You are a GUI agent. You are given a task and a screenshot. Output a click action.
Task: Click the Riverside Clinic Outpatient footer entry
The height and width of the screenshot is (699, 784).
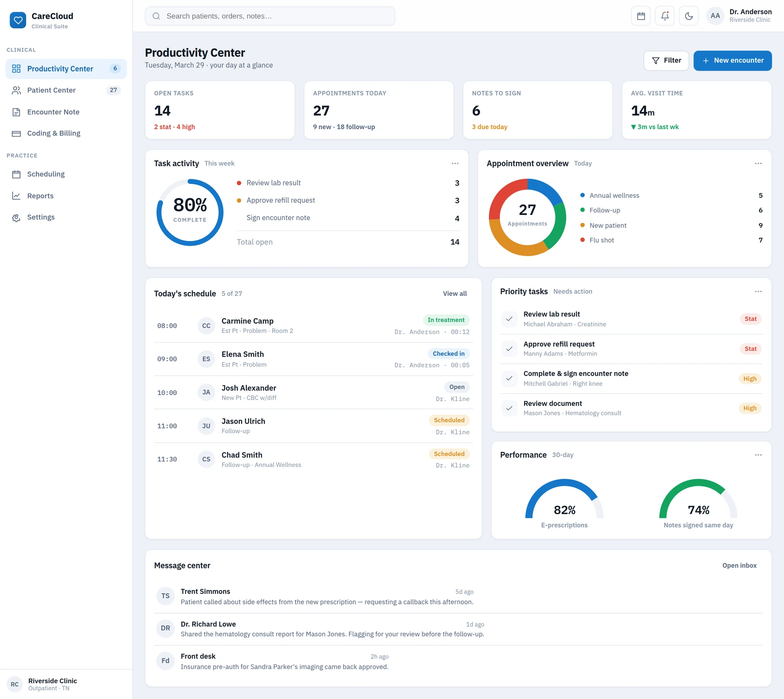66,684
